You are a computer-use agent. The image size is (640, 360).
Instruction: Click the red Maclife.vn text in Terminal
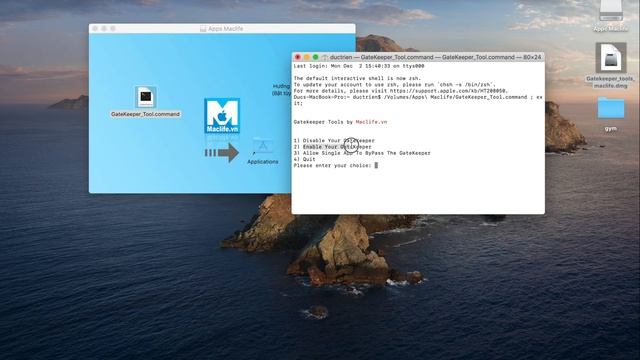coord(371,122)
